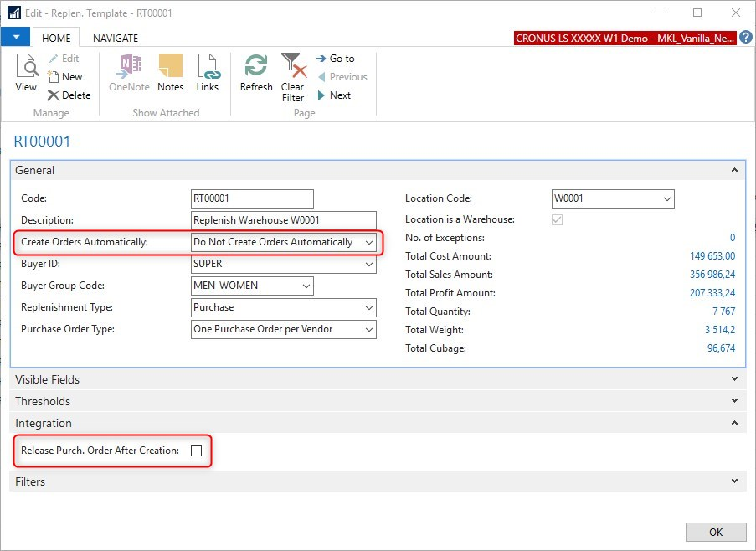The image size is (756, 551).
Task: Switch to the NAVIGATE ribbon tab
Action: 116,38
